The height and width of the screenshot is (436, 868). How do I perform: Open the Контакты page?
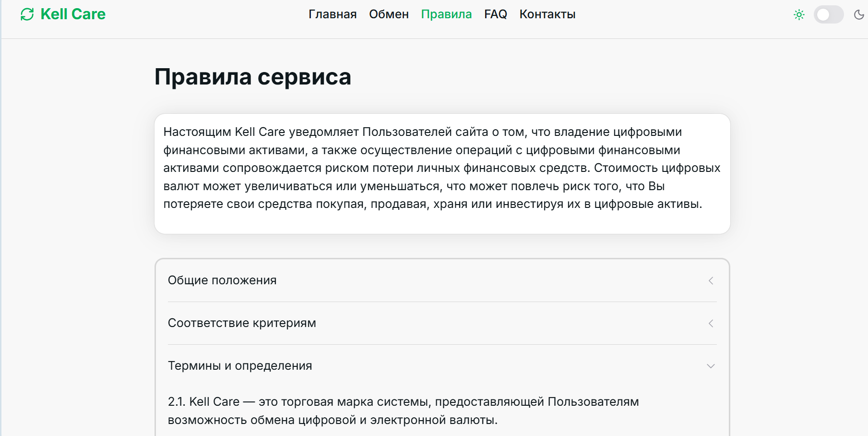pyautogui.click(x=547, y=14)
